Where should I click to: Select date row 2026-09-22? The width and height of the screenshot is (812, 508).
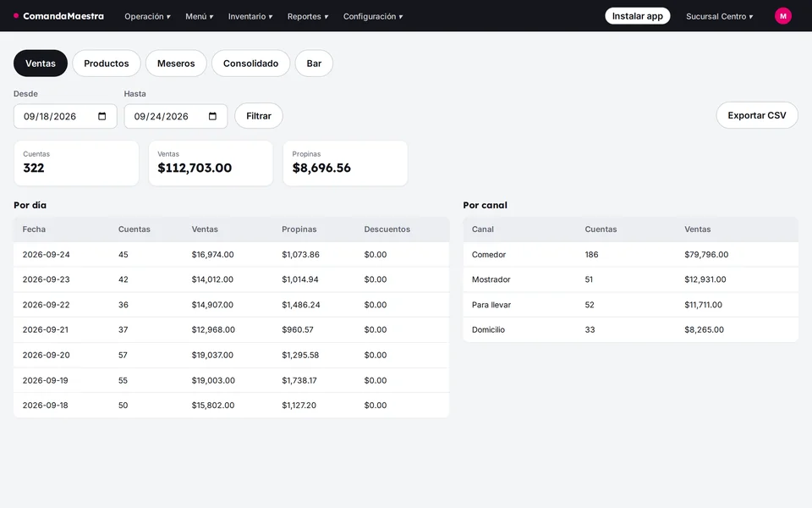pyautogui.click(x=232, y=305)
